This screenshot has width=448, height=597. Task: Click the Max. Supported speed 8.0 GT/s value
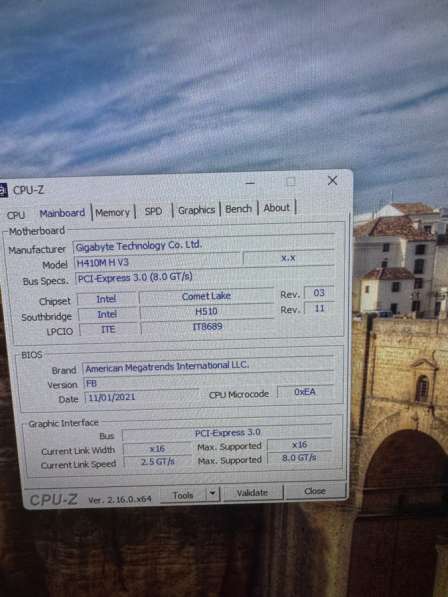click(x=299, y=458)
